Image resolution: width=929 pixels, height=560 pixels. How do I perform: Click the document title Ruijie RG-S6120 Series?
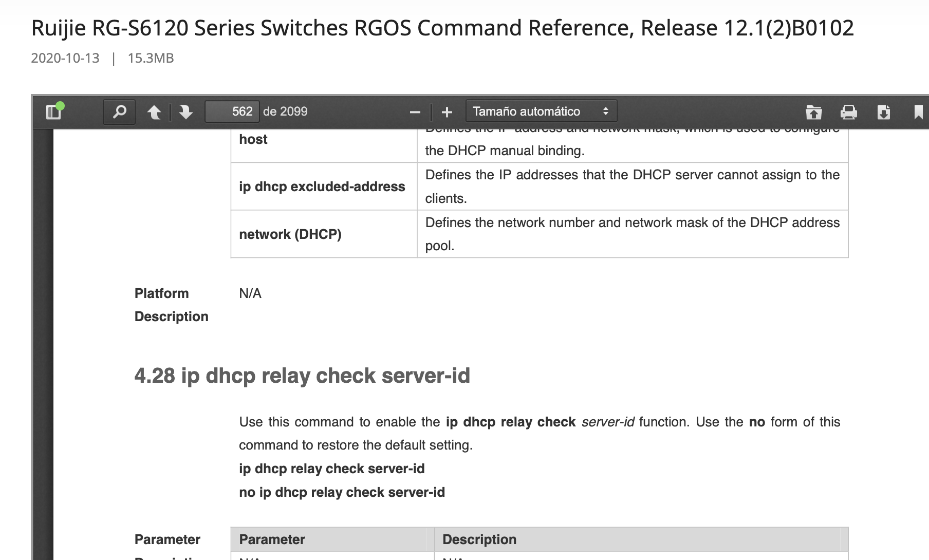click(x=442, y=28)
